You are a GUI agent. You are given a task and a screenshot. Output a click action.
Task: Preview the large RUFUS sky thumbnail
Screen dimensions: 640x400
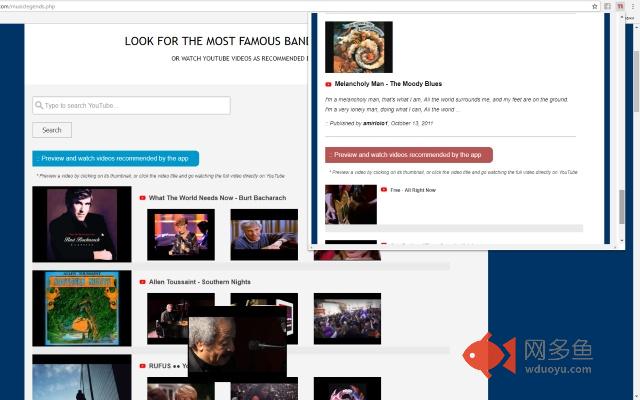[82, 377]
